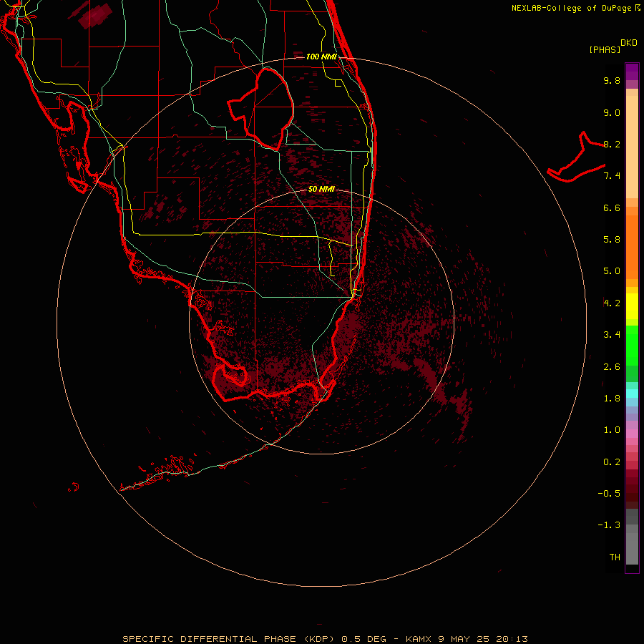Click the Lake Okeechobee outline on the map
The height and width of the screenshot is (644, 644).
(261, 109)
